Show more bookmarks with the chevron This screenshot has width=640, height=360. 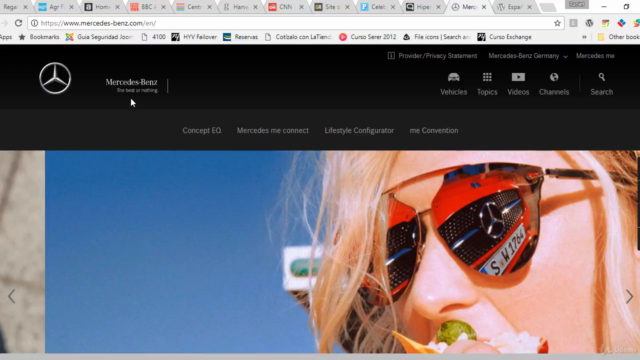coord(584,37)
